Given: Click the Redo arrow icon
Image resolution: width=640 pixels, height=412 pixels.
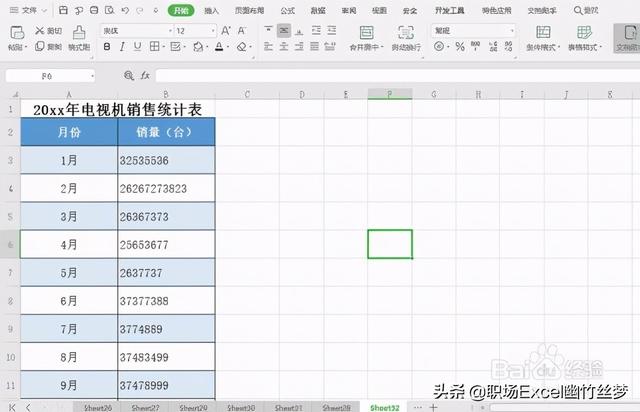Looking at the screenshot, I should [140, 10].
